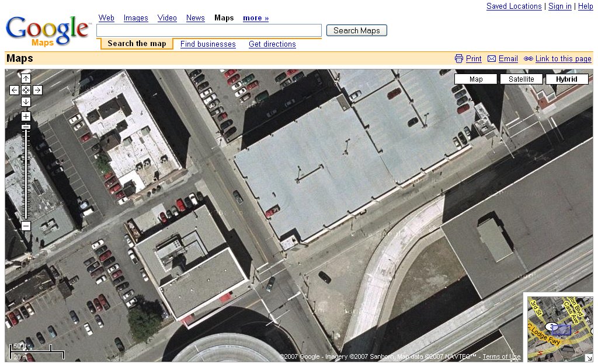
Task: Click the Google Maps logo
Action: [x=48, y=32]
